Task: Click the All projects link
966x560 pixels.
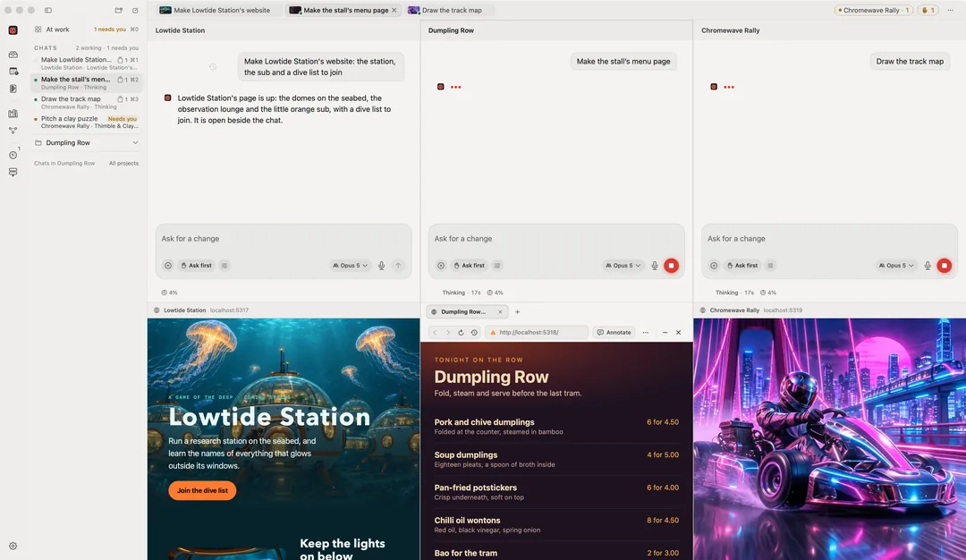Action: (123, 163)
